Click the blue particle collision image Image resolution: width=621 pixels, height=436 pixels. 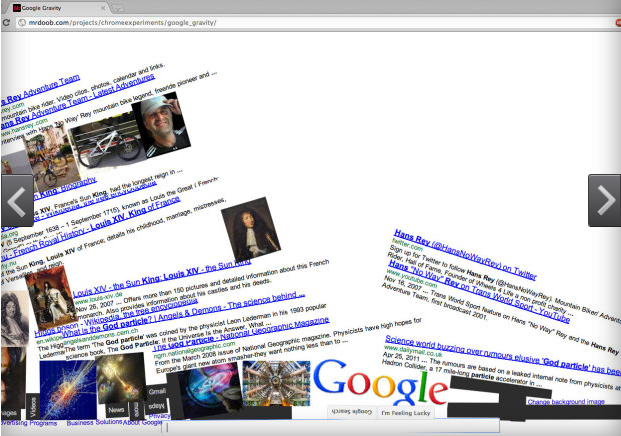click(x=68, y=390)
